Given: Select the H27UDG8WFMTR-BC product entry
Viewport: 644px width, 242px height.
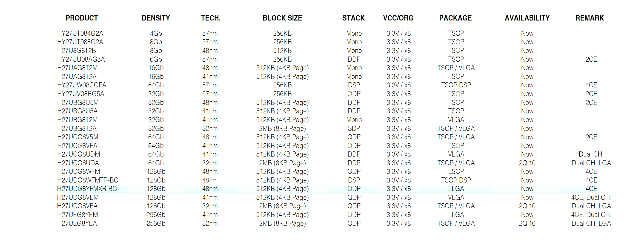Looking at the screenshot, I should [88, 180].
